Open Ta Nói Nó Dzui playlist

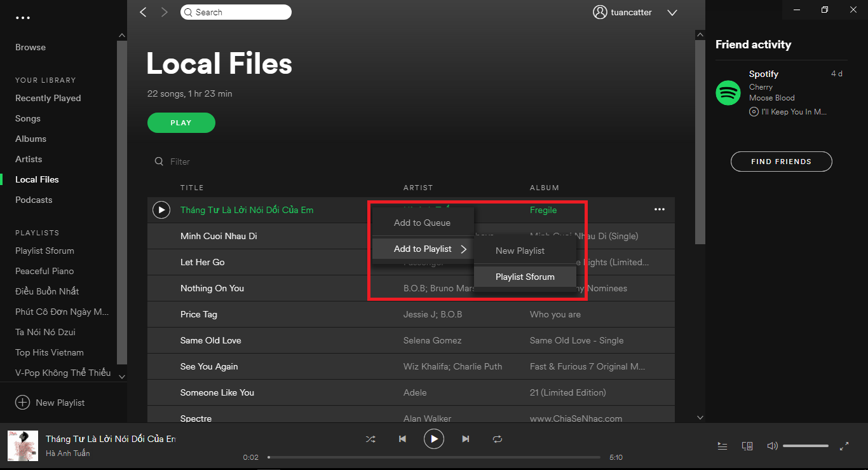[x=45, y=332]
